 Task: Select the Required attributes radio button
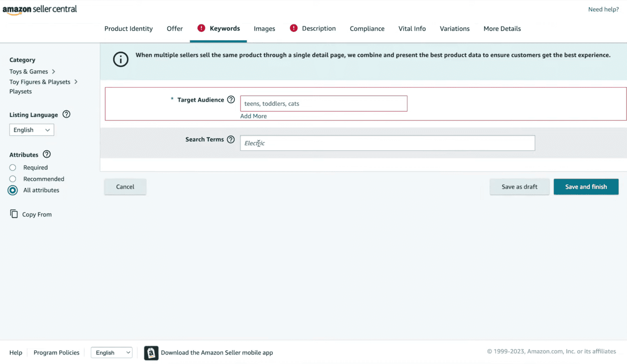point(13,168)
